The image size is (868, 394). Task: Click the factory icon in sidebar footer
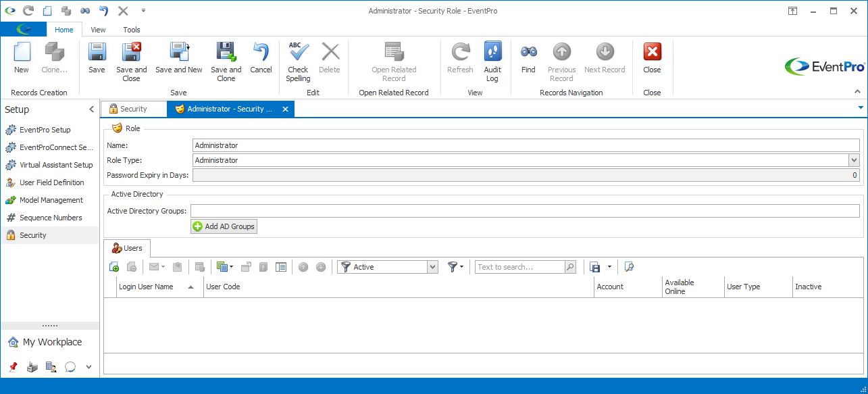pos(32,367)
